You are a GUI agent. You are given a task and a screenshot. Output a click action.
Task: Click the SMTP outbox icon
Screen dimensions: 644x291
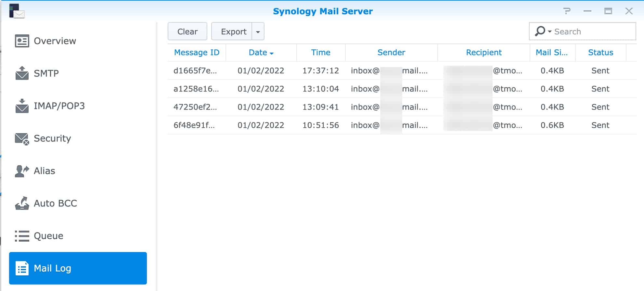pos(22,73)
